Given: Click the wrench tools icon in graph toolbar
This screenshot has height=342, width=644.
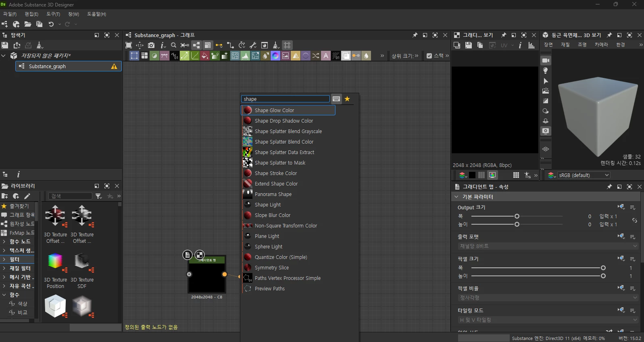Looking at the screenshot, I should pos(253,45).
